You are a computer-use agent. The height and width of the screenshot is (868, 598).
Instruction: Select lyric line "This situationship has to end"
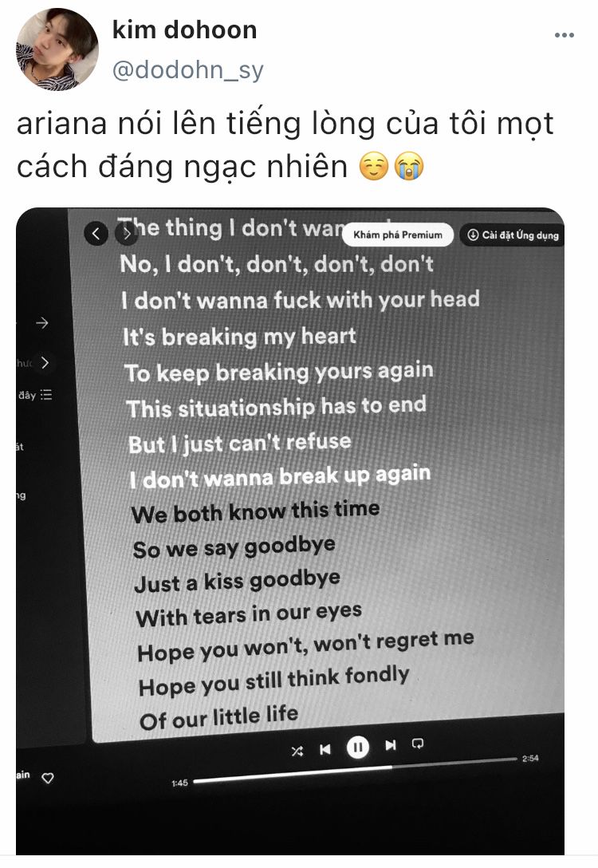(277, 407)
